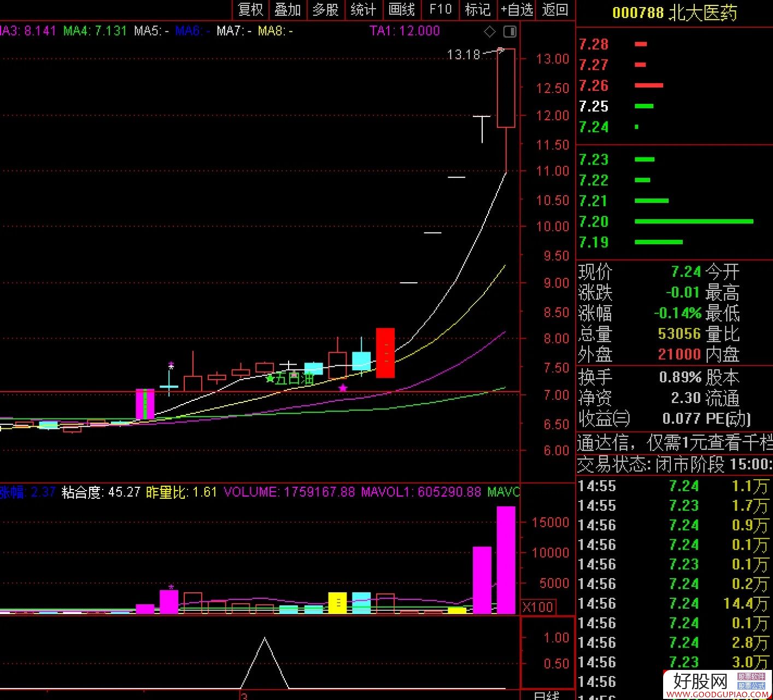Screen dimensions: 773x700
Task: Click the yellow volume bar
Action: [x=338, y=603]
